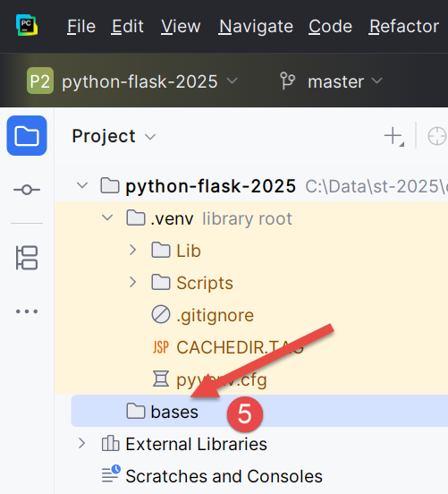The height and width of the screenshot is (494, 448).
Task: Open the Project view mode dropdown
Action: (114, 136)
